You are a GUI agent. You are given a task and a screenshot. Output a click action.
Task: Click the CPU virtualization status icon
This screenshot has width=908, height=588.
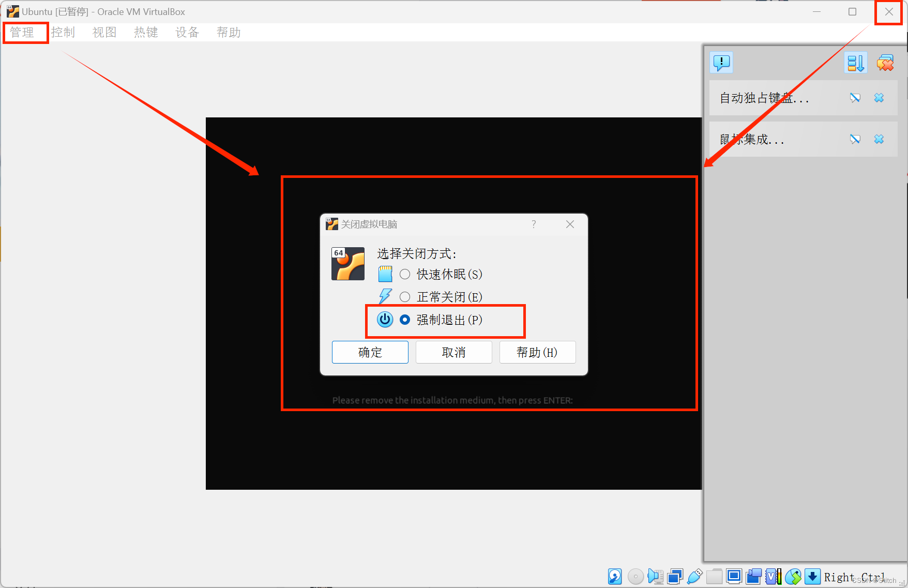(773, 576)
